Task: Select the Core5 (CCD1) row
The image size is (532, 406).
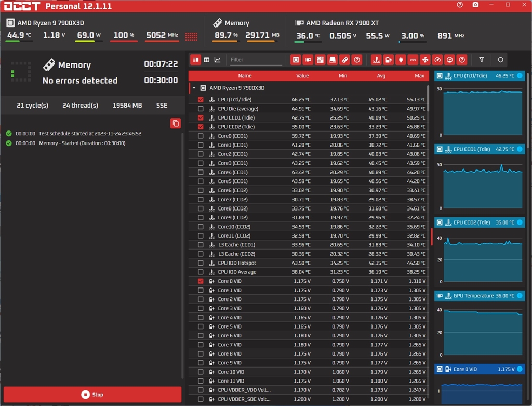Action: coord(308,181)
